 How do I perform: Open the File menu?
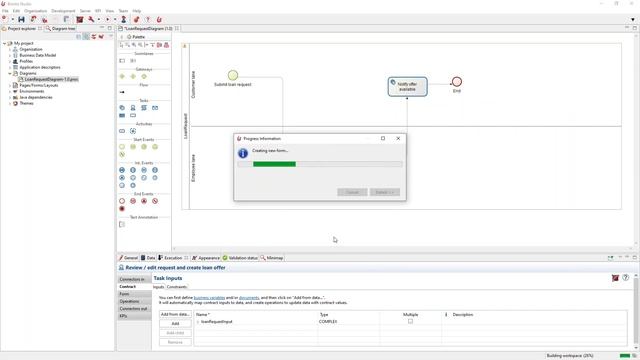[5, 11]
